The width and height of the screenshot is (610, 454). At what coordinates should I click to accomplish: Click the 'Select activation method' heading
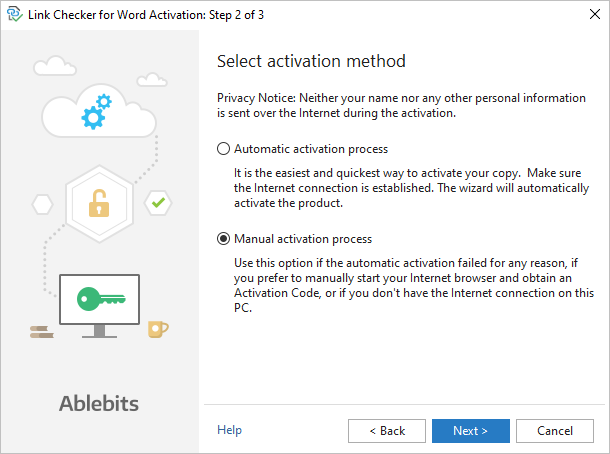pos(311,61)
